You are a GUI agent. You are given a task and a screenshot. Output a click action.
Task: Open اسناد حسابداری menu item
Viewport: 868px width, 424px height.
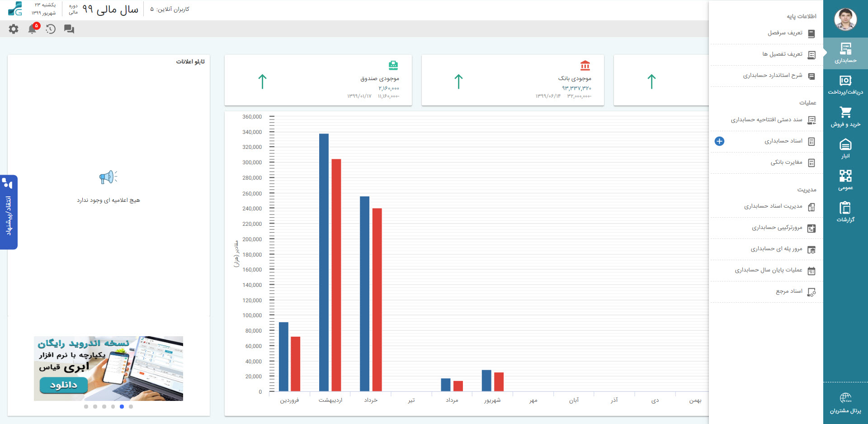[x=783, y=141]
